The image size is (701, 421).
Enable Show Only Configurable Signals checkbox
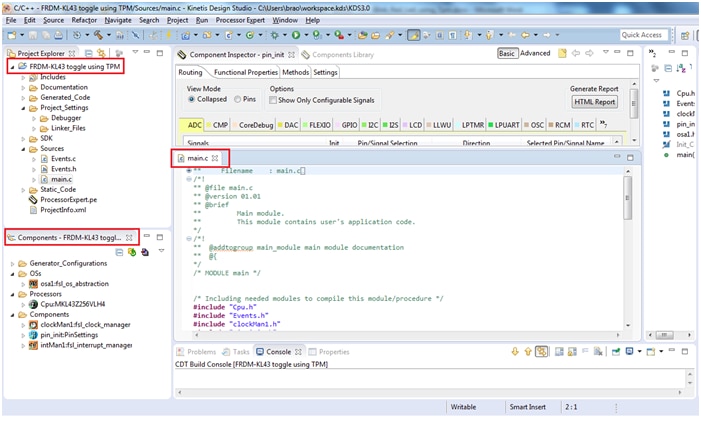point(274,100)
